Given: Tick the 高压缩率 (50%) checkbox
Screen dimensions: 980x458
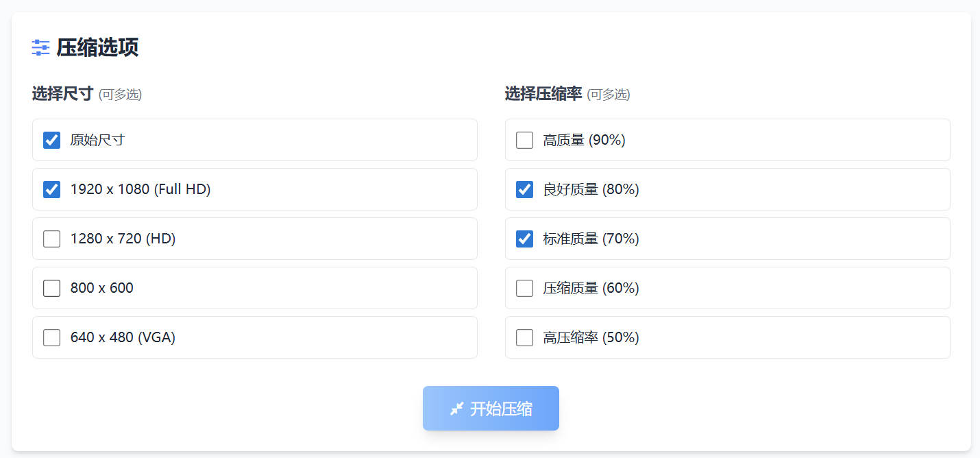Looking at the screenshot, I should click(525, 338).
